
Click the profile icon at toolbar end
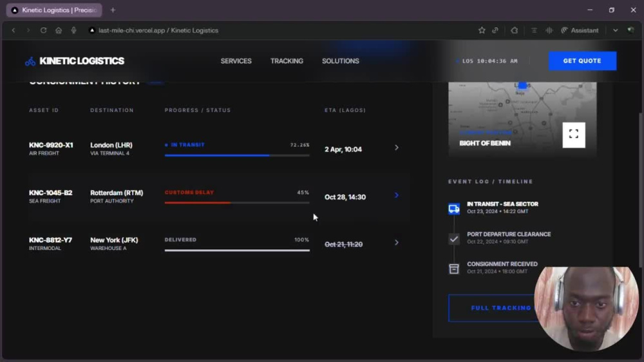pyautogui.click(x=631, y=30)
